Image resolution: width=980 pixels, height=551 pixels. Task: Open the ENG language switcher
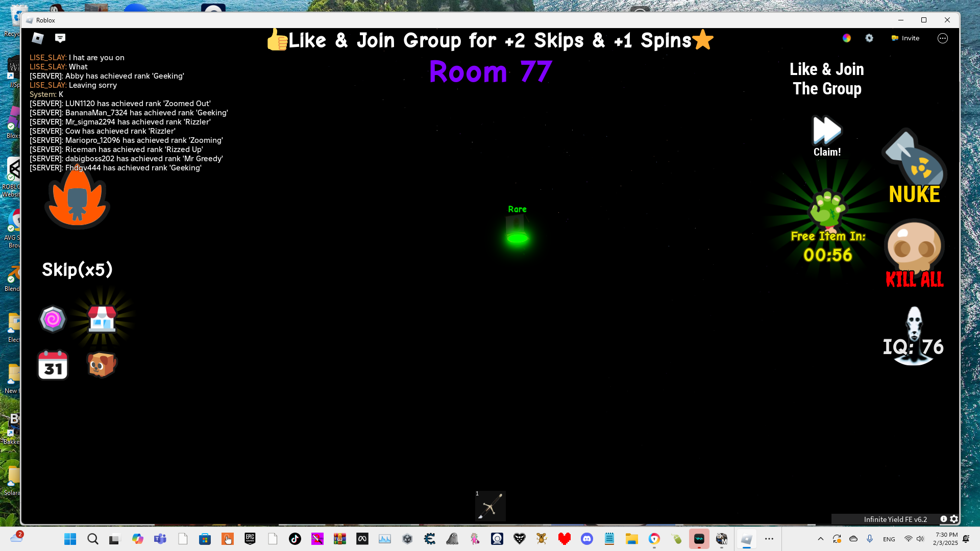(889, 539)
